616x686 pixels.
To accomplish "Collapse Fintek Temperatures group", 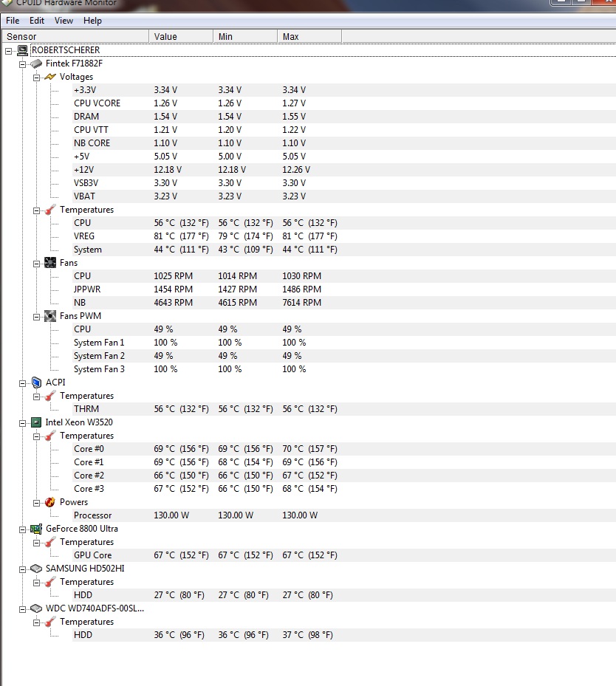I will (36, 211).
